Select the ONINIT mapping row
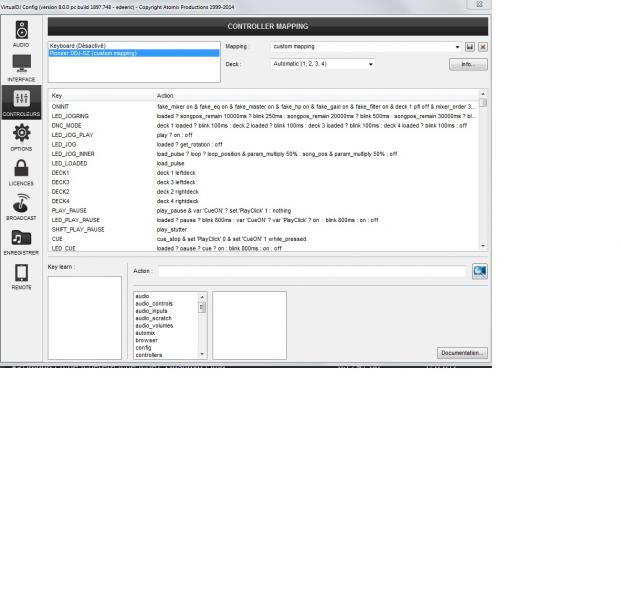The height and width of the screenshot is (600, 620). (263, 107)
